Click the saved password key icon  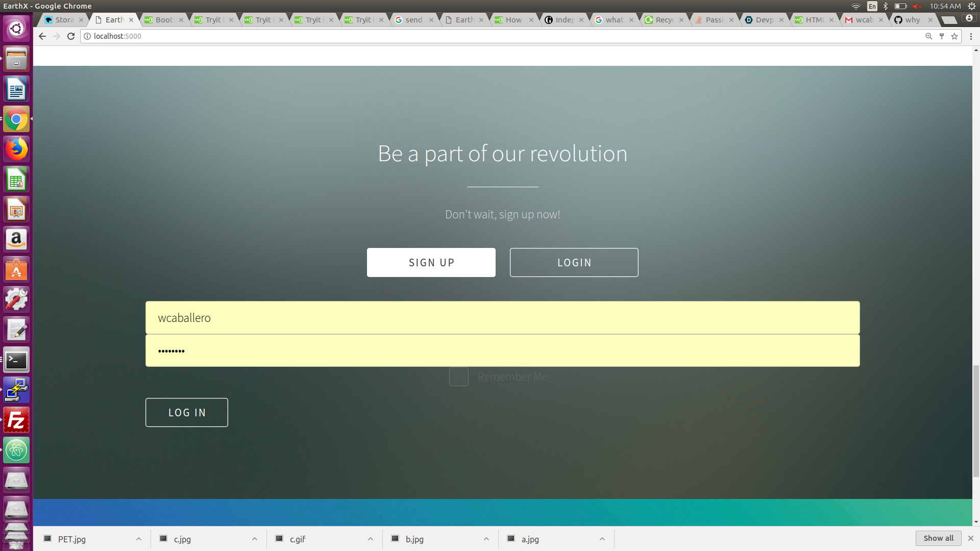[942, 36]
